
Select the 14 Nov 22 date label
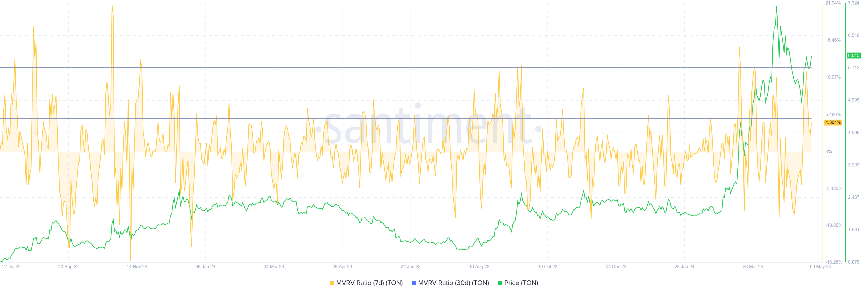pos(137,267)
